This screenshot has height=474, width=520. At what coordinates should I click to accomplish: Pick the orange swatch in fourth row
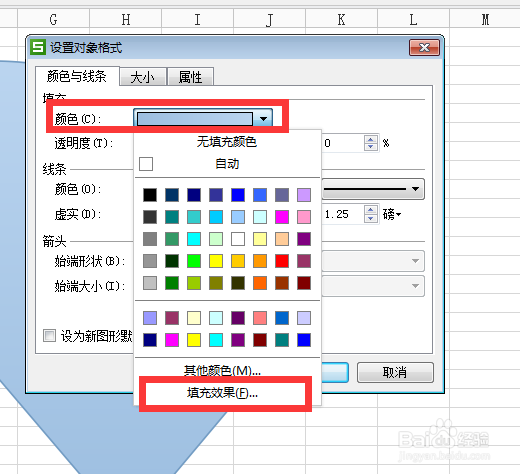pos(260,261)
